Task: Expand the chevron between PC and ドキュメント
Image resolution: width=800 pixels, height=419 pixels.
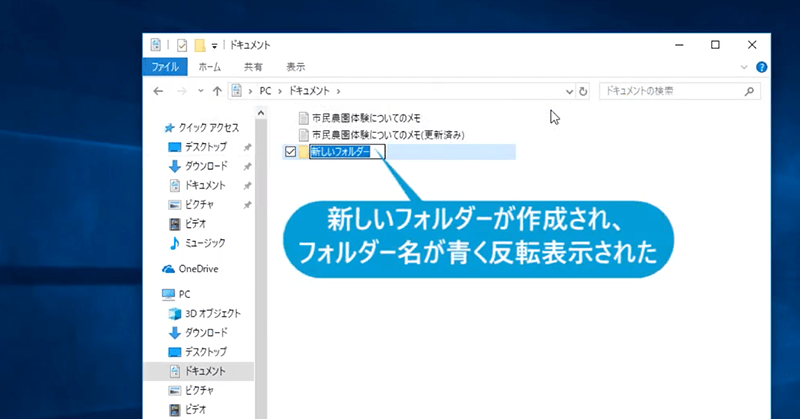Action: coord(280,91)
